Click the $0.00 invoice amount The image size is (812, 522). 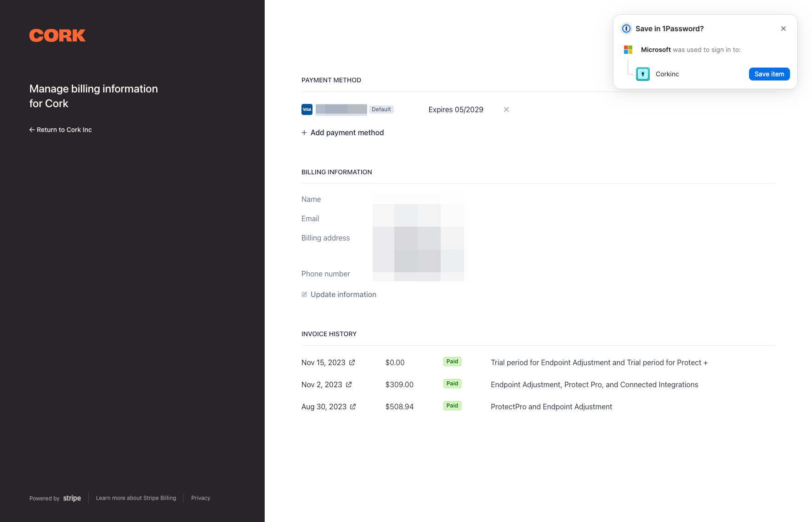coord(395,362)
